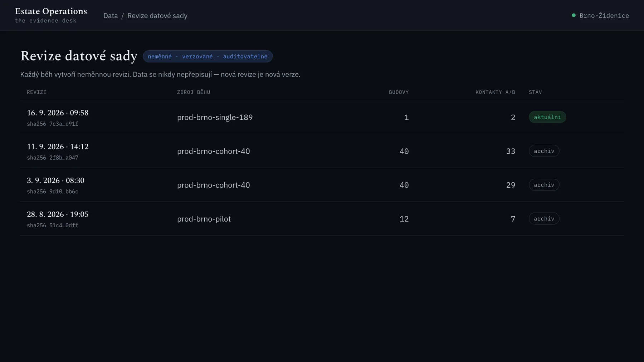
Task: Click the aktuální status badge
Action: pos(547,117)
